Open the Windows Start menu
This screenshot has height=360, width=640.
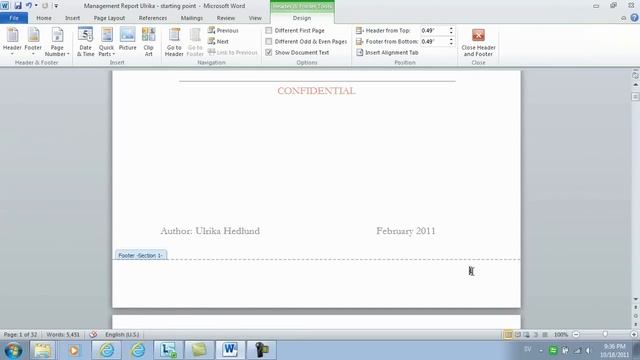pos(13,350)
